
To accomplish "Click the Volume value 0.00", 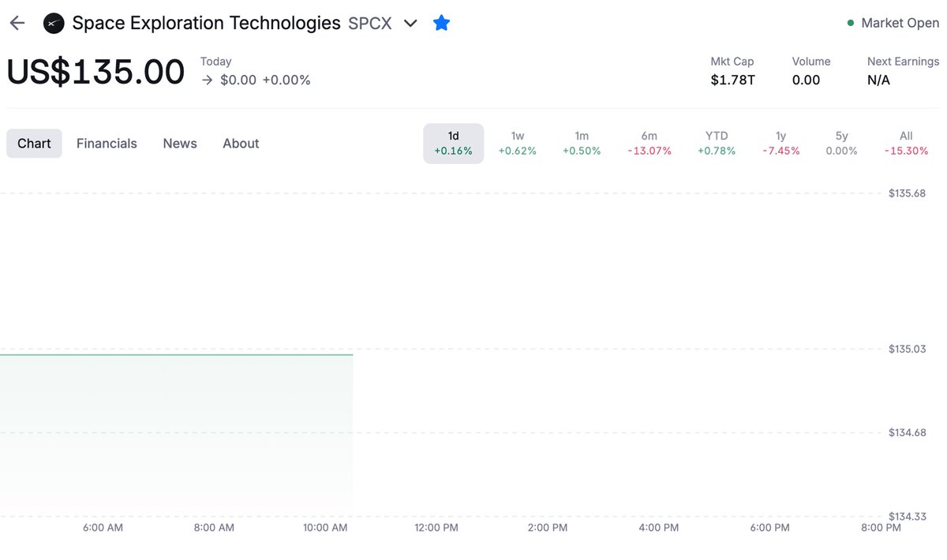I will (x=806, y=80).
